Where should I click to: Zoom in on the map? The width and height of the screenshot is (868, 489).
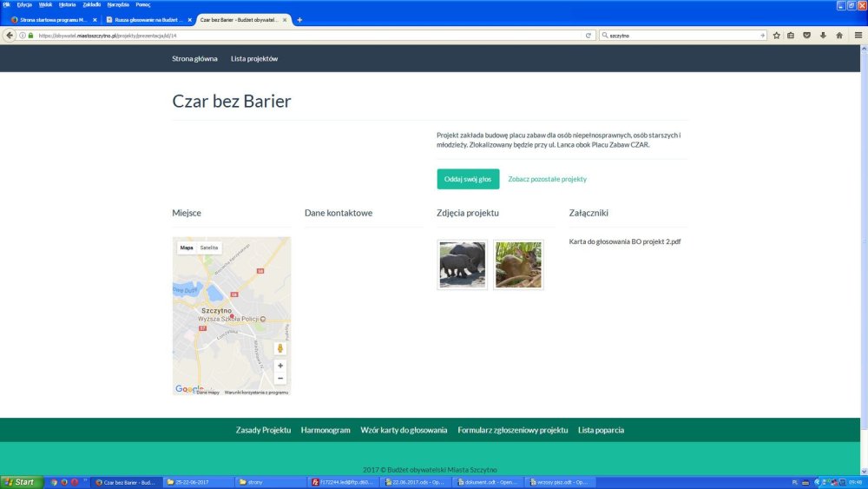click(280, 366)
